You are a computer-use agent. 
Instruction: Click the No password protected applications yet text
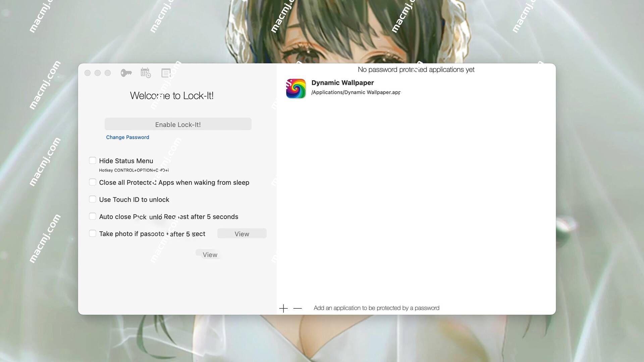tap(416, 69)
